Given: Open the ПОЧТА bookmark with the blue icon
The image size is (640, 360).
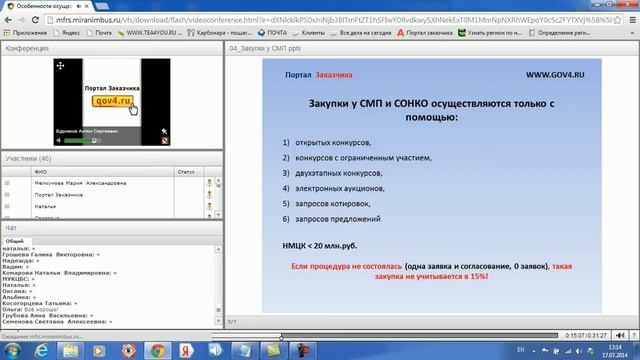Looking at the screenshot, I should click(272, 33).
